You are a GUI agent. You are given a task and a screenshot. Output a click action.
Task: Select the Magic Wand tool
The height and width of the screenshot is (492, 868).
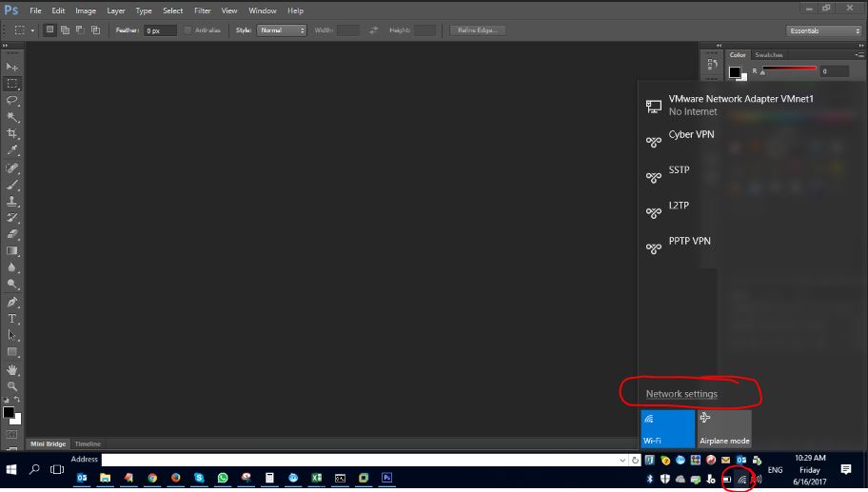pos(12,117)
